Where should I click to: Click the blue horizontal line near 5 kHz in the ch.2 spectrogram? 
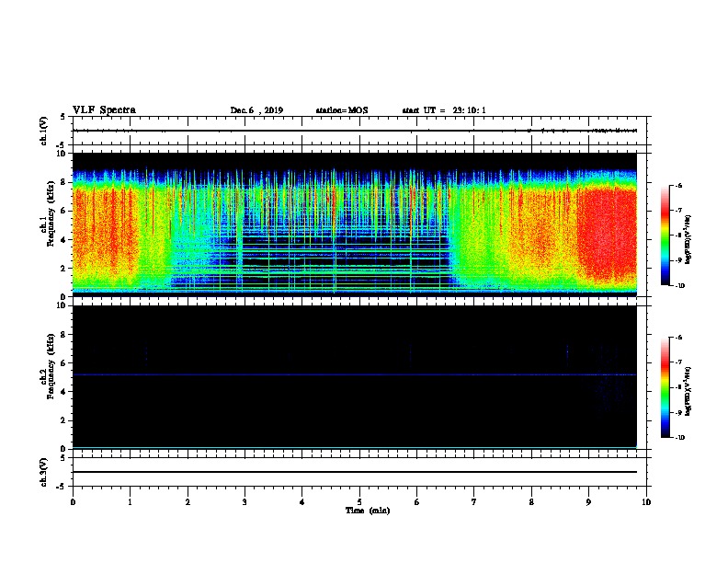click(x=354, y=374)
